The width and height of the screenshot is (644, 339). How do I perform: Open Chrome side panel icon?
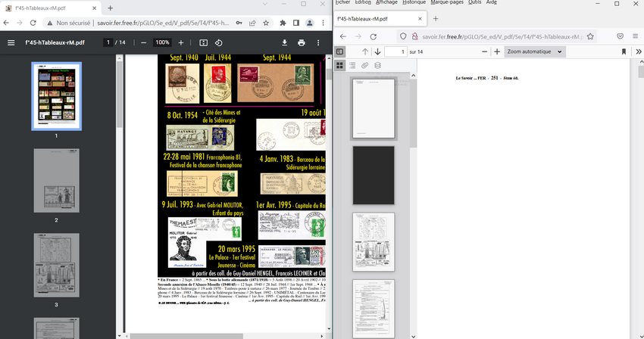pyautogui.click(x=296, y=23)
